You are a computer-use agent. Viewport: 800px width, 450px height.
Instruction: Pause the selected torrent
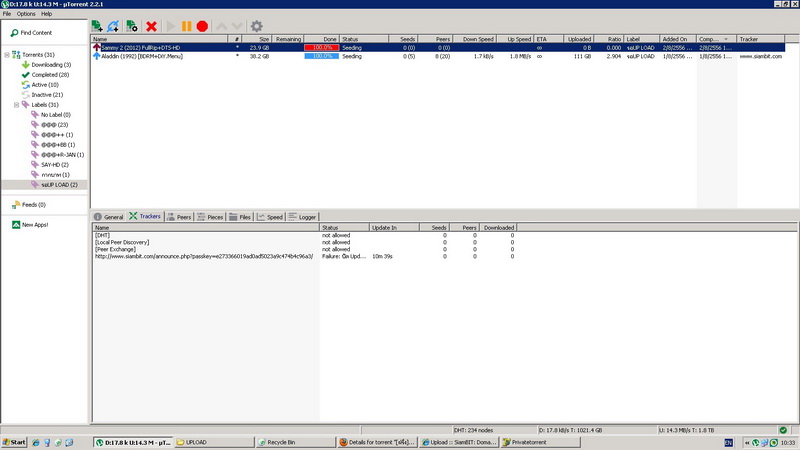[x=187, y=26]
